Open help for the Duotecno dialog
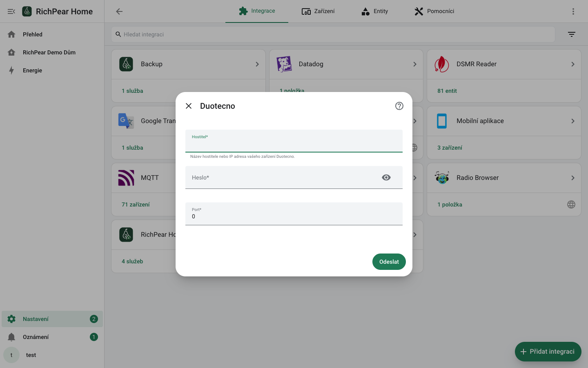This screenshot has height=368, width=588. pos(399,106)
